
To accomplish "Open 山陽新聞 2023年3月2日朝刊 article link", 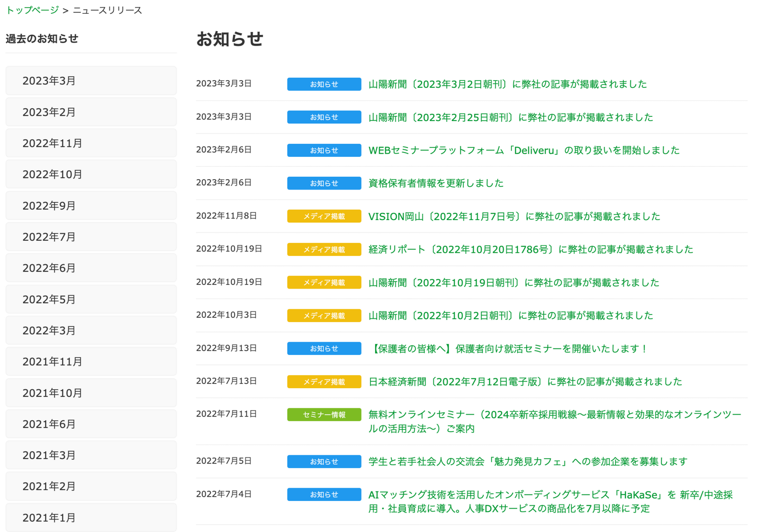I will (x=507, y=84).
